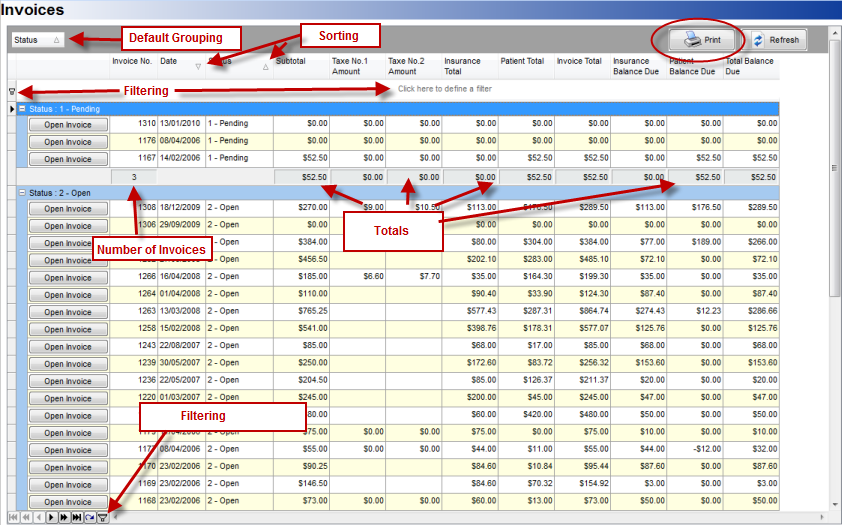Viewport: 842px width, 525px height.
Task: Click the vertical scrollbar thumb
Action: point(834,168)
